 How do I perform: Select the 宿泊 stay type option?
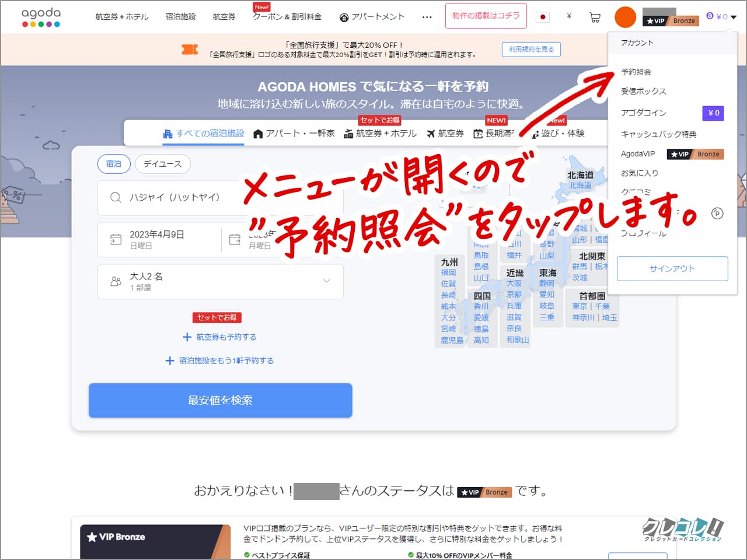(114, 164)
